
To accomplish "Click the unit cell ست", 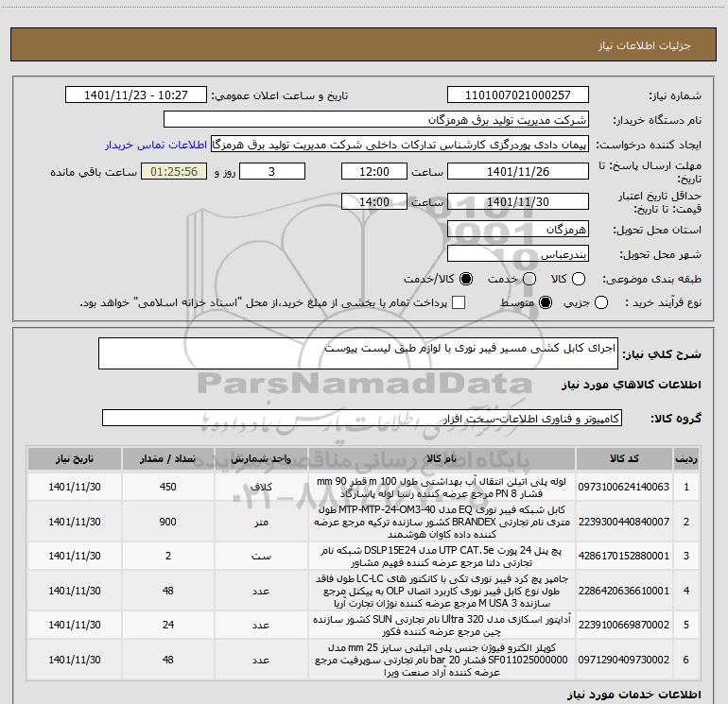I will click(x=261, y=557).
